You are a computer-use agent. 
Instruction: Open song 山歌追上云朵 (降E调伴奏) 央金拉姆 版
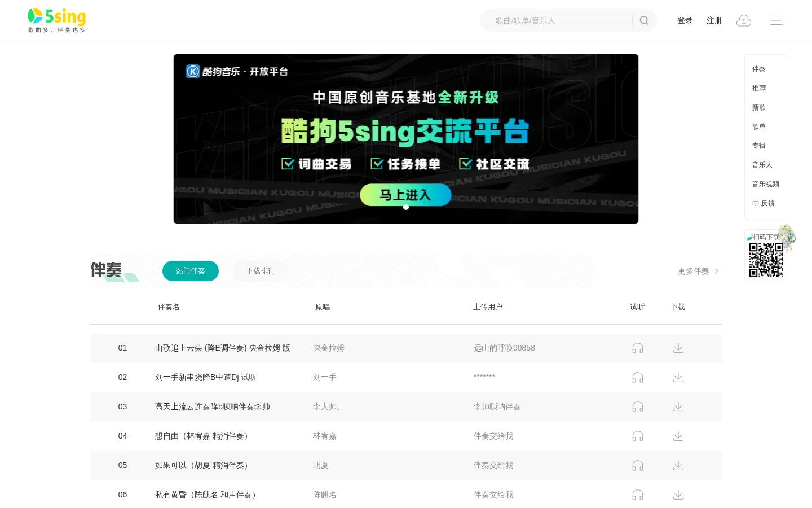click(223, 348)
